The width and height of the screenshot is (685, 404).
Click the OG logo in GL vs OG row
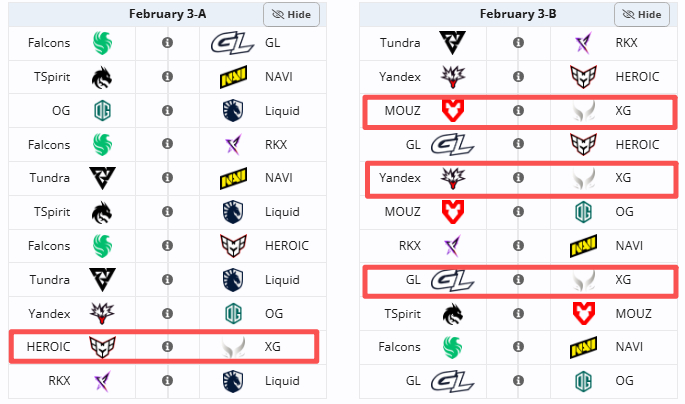584,381
